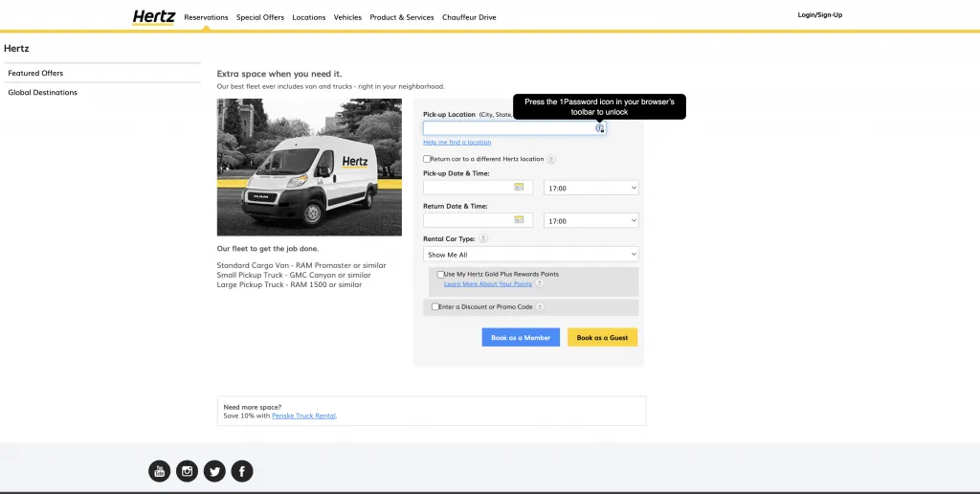Tick the Discount or Promo Code checkbox

435,306
